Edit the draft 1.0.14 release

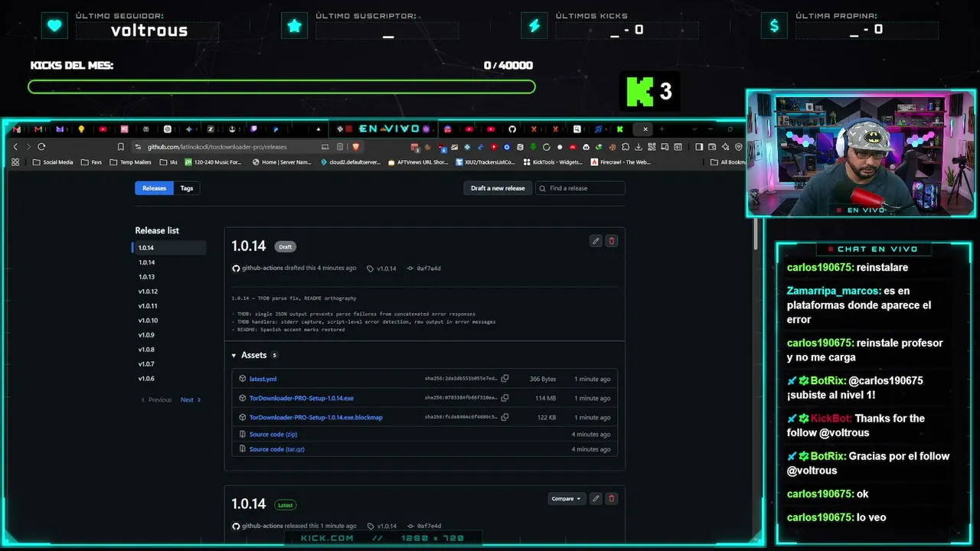596,241
